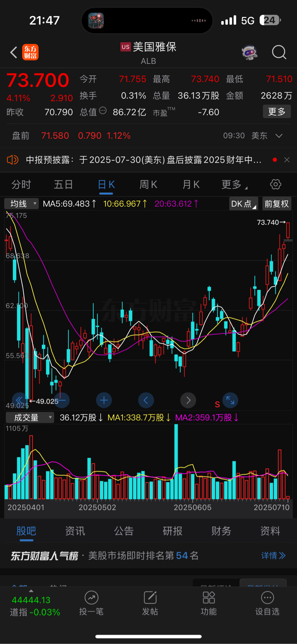
Task: Read the 中报预披露 announcement text
Action: click(x=144, y=160)
